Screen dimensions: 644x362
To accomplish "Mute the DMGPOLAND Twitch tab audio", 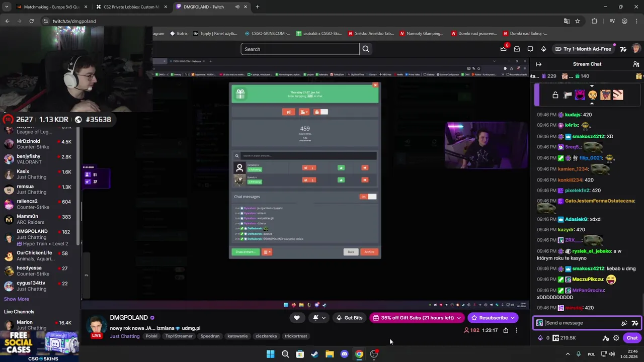I will point(237,7).
